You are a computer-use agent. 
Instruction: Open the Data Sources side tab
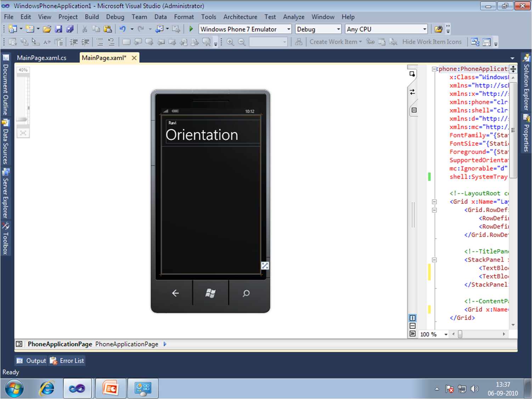click(x=5, y=142)
